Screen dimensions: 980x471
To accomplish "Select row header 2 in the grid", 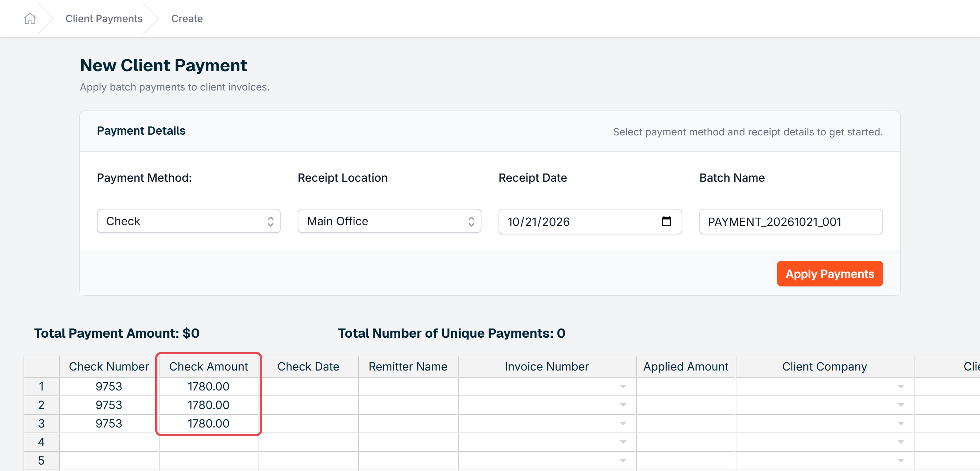I will [x=41, y=405].
